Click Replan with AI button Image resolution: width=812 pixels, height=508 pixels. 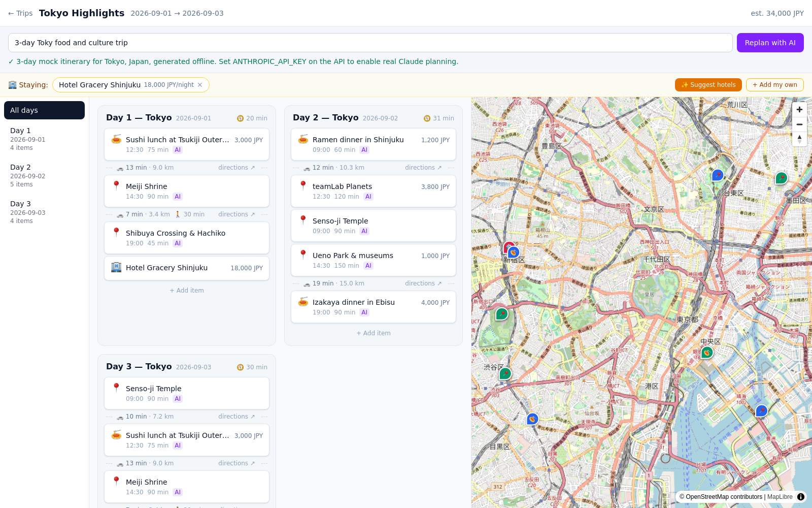[x=770, y=43]
